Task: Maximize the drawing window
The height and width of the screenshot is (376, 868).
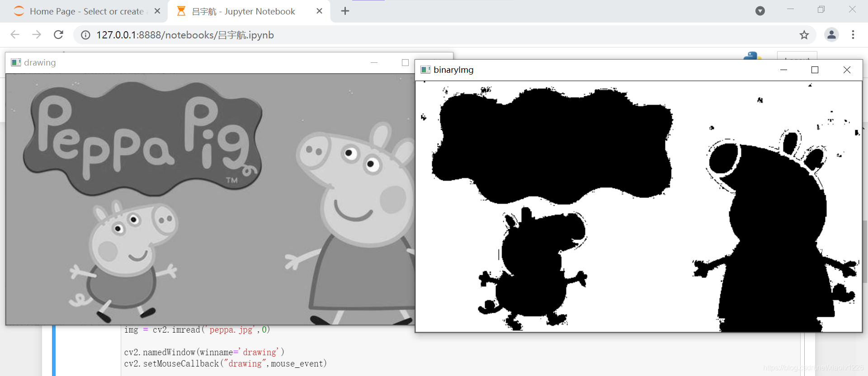Action: click(405, 63)
